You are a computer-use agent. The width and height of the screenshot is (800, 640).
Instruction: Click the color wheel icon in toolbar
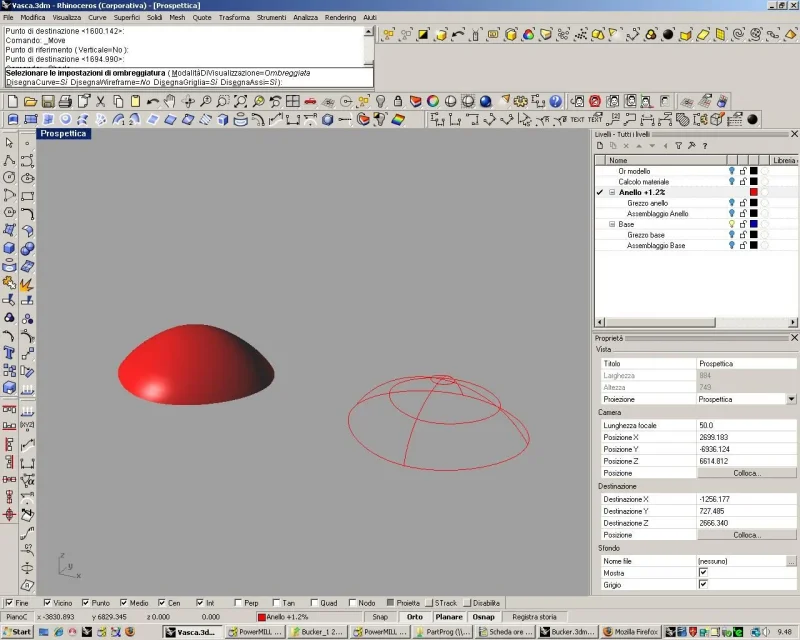433,101
